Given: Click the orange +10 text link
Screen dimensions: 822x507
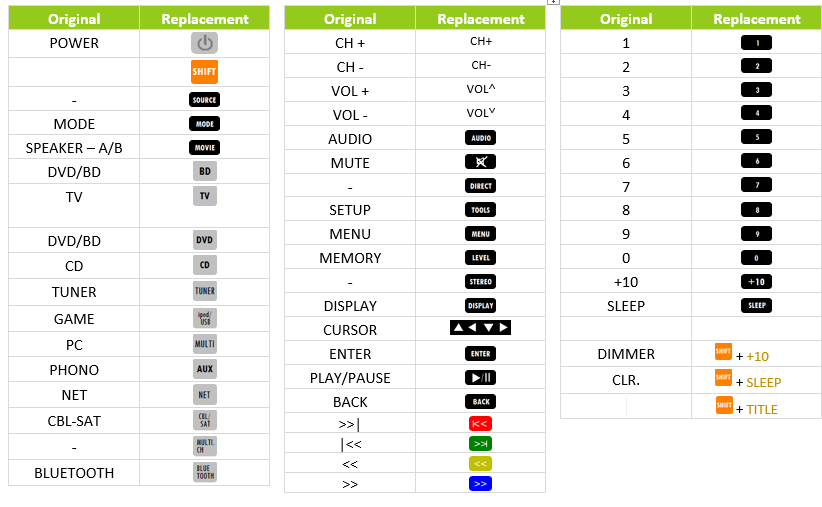Looking at the screenshot, I should (x=758, y=357).
